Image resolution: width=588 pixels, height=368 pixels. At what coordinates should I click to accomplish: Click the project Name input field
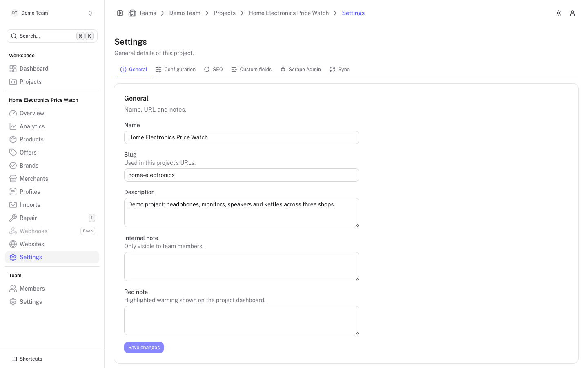point(242,137)
